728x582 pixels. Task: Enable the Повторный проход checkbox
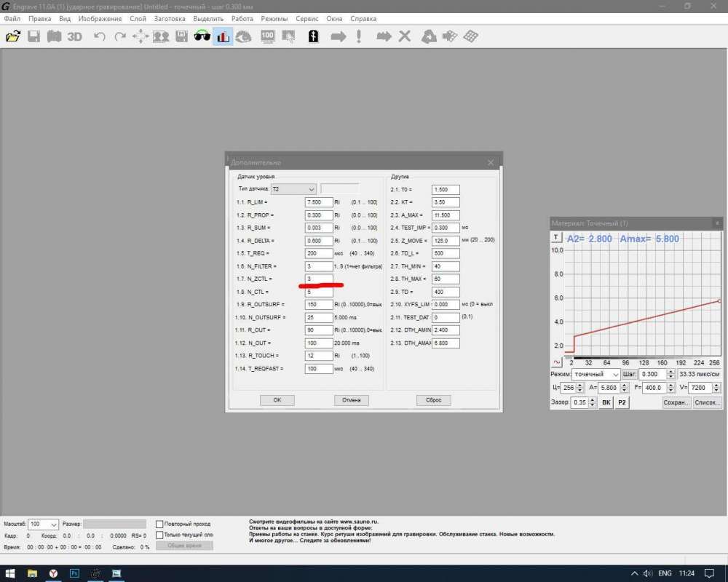160,524
